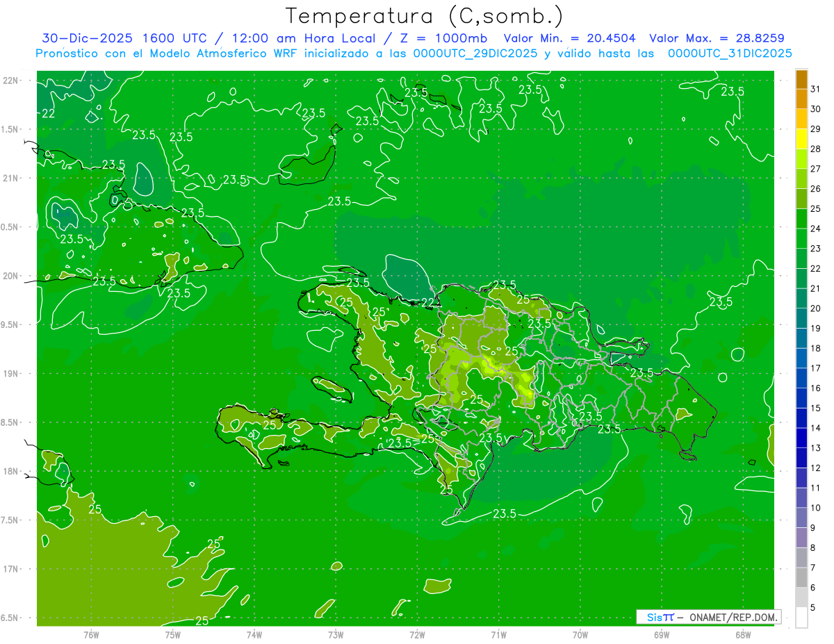Click the '22N' latitude axis label

coord(10,81)
